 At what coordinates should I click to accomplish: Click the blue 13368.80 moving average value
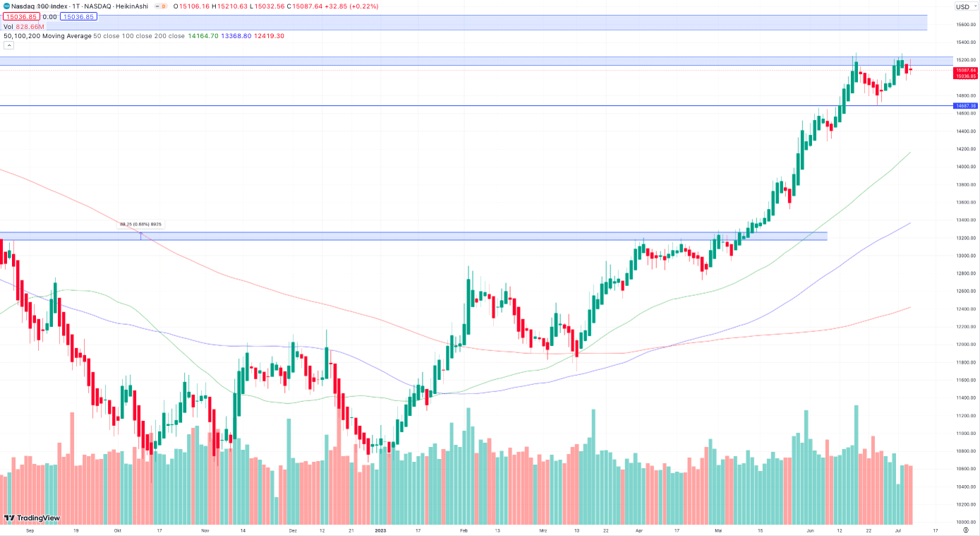[236, 36]
